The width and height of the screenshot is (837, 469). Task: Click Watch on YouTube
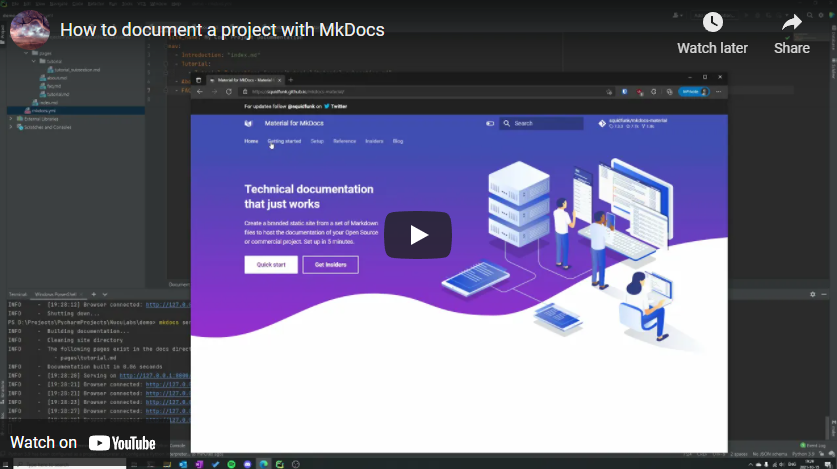83,443
